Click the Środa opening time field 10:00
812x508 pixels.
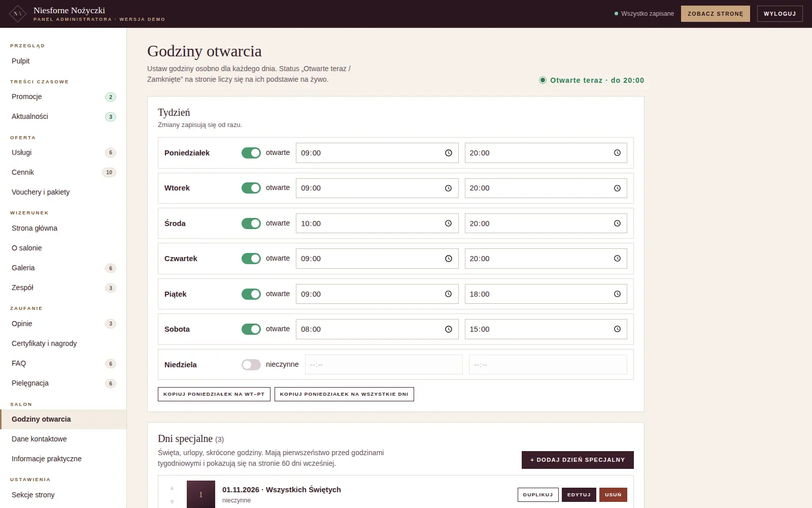[377, 224]
